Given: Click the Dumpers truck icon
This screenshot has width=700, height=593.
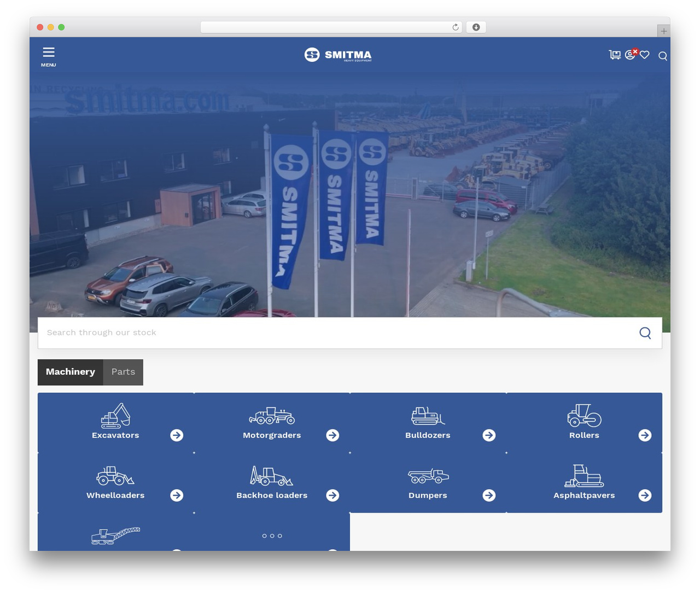Looking at the screenshot, I should pyautogui.click(x=428, y=476).
